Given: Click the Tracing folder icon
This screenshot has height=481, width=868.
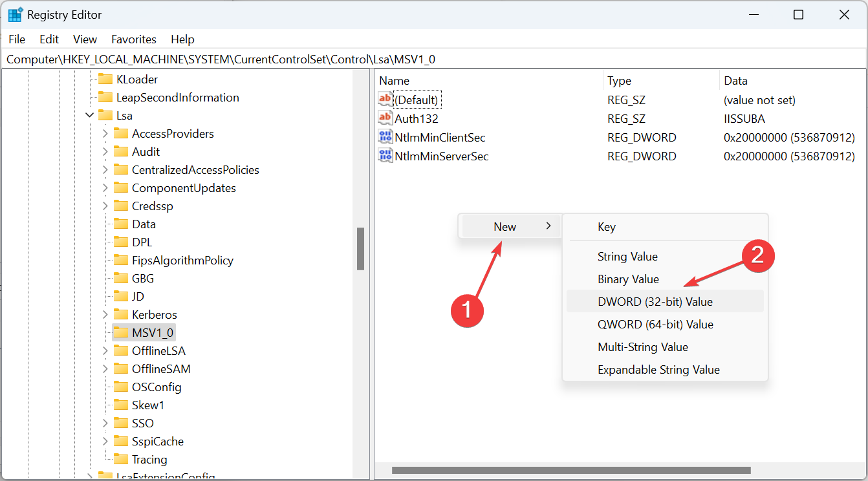Looking at the screenshot, I should (x=121, y=459).
